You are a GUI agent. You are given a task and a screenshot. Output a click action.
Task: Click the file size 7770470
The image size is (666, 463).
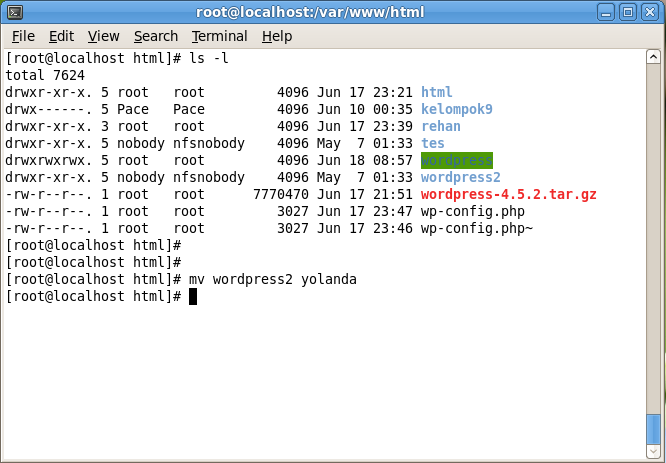pyautogui.click(x=281, y=194)
